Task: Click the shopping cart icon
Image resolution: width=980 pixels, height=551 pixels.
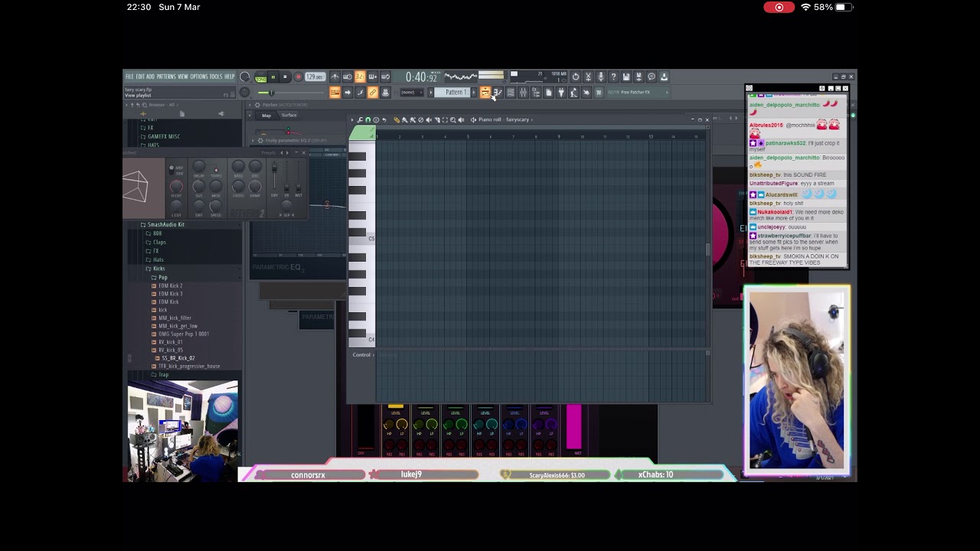Action: 599,92
